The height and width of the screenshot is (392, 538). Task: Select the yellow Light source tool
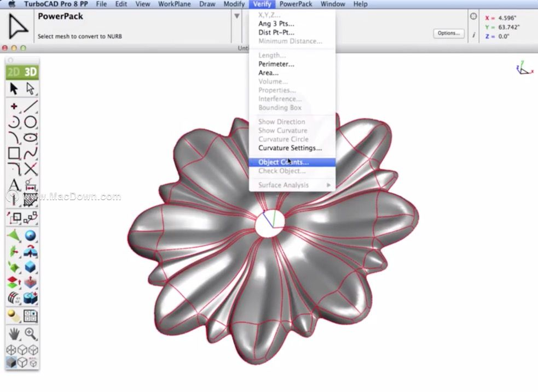[x=14, y=316]
